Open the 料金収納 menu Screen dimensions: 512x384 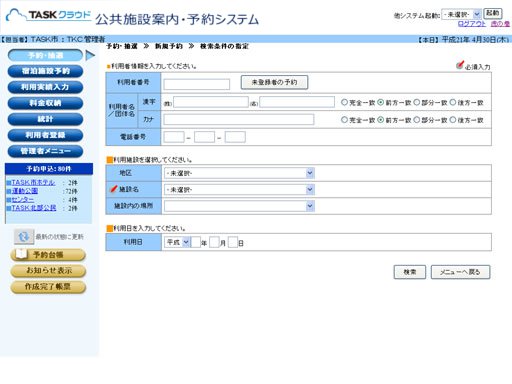[45, 103]
